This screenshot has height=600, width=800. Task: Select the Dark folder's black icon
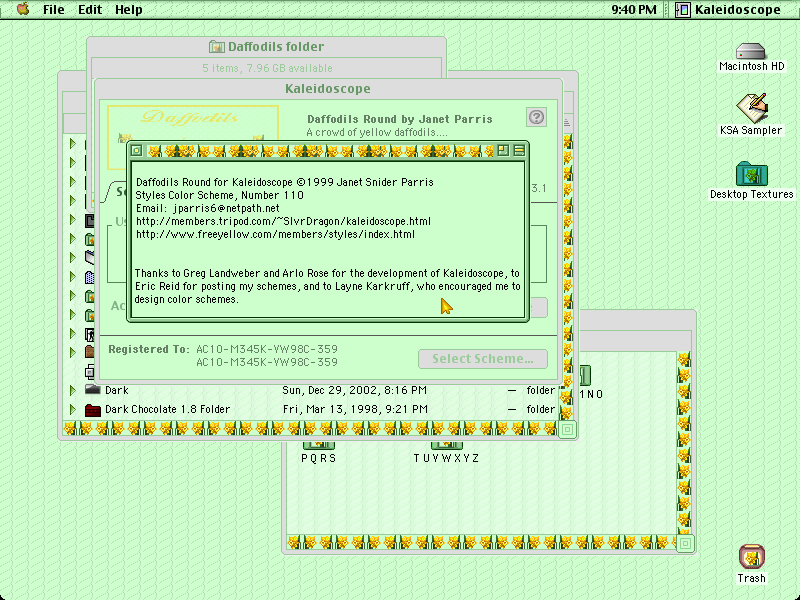[92, 390]
